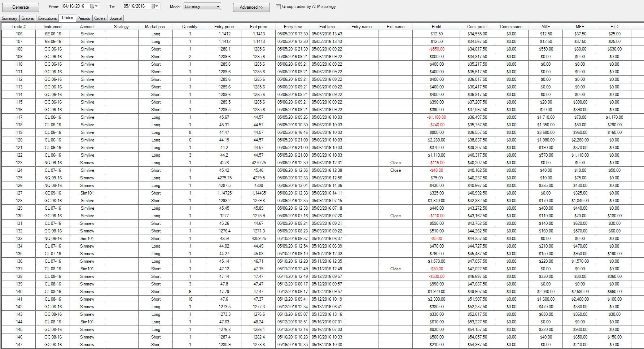The width and height of the screenshot is (644, 349).
Task: Sort by Trade-# column header
Action: [x=18, y=27]
